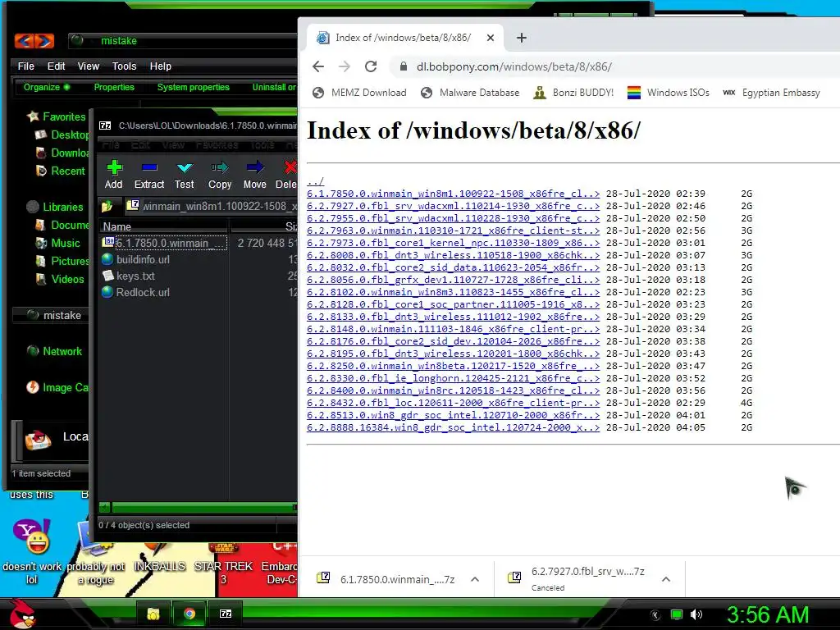Switch to 7-Zip from the taskbar
This screenshot has height=630, width=840.
click(226, 614)
